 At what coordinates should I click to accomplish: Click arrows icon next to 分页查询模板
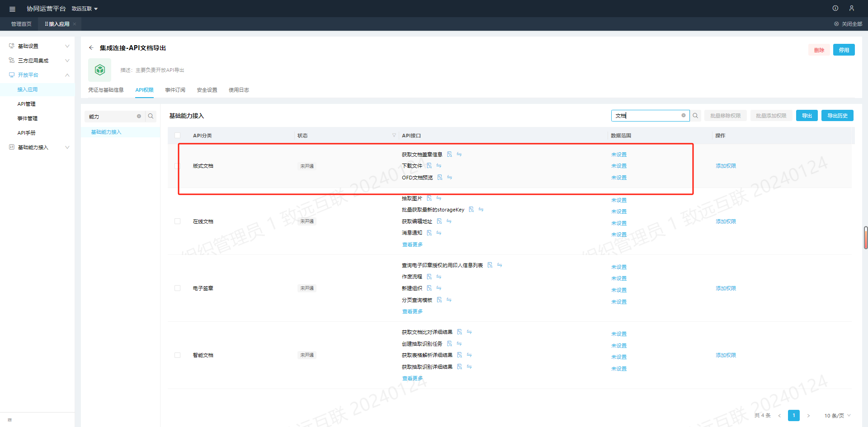pos(449,300)
